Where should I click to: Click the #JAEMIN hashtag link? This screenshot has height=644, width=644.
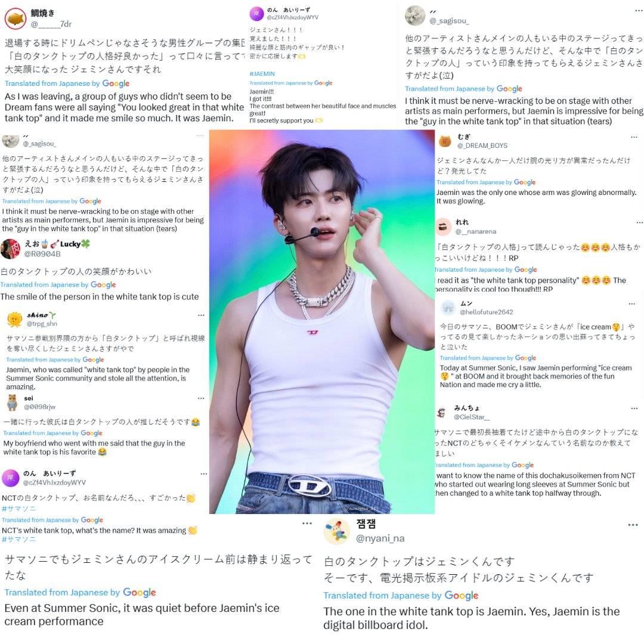point(262,74)
